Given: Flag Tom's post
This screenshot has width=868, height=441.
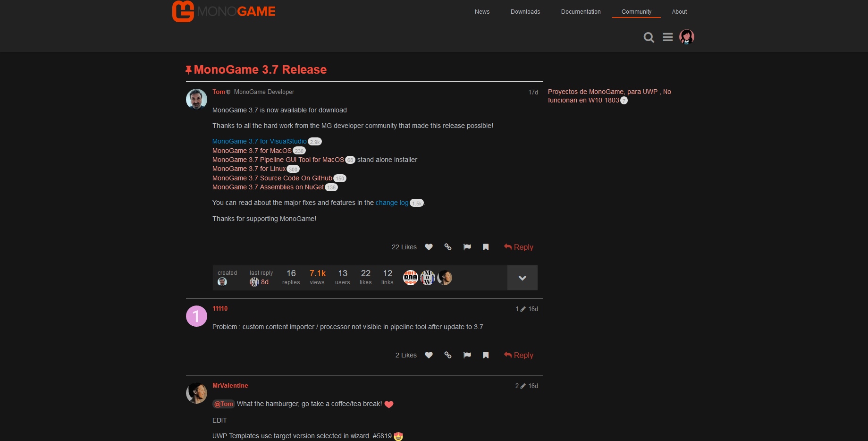Looking at the screenshot, I should click(x=467, y=247).
